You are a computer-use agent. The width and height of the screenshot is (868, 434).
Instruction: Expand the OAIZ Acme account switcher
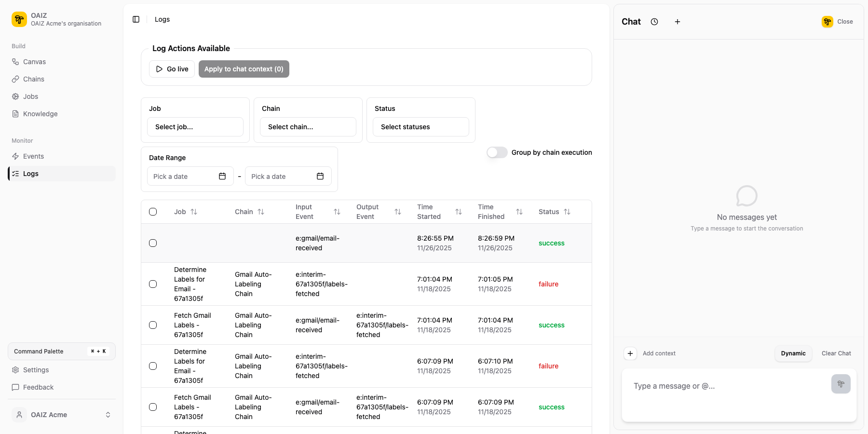pyautogui.click(x=108, y=415)
